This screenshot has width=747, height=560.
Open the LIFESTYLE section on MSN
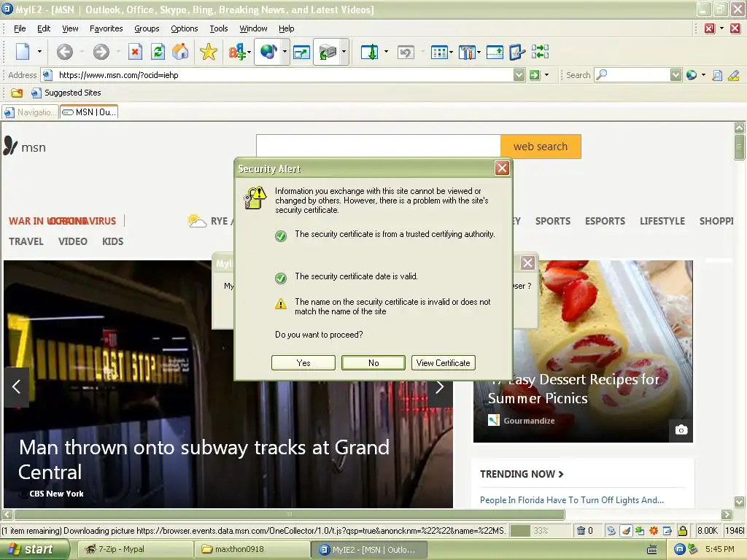point(662,221)
